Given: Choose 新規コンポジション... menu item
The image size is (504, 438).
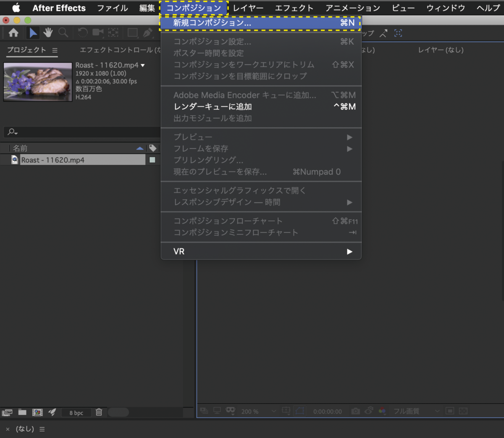Looking at the screenshot, I should (261, 23).
